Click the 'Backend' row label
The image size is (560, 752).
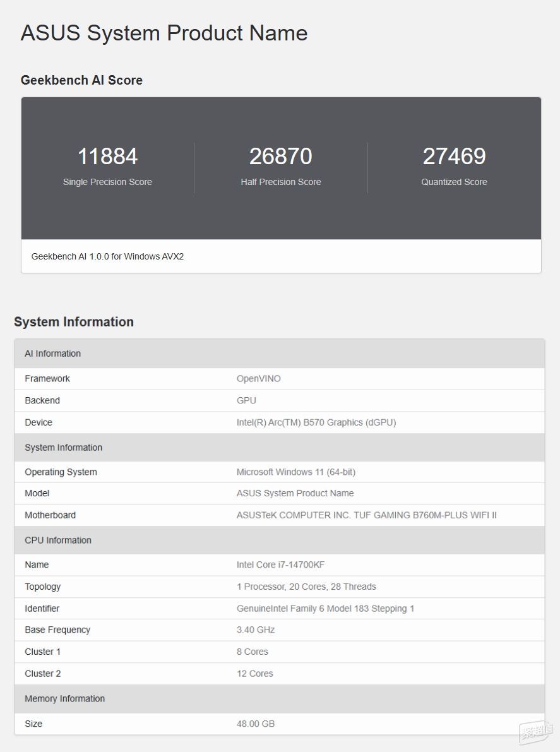(x=42, y=400)
